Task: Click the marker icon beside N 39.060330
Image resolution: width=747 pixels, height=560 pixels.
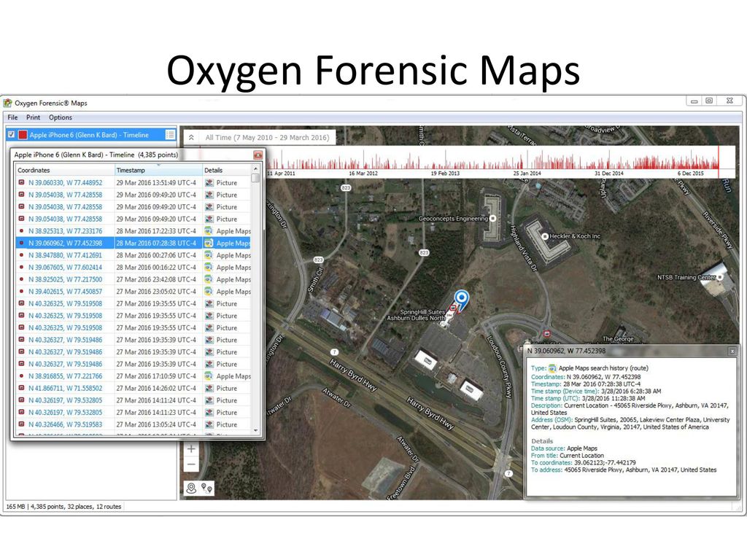Action: click(21, 182)
